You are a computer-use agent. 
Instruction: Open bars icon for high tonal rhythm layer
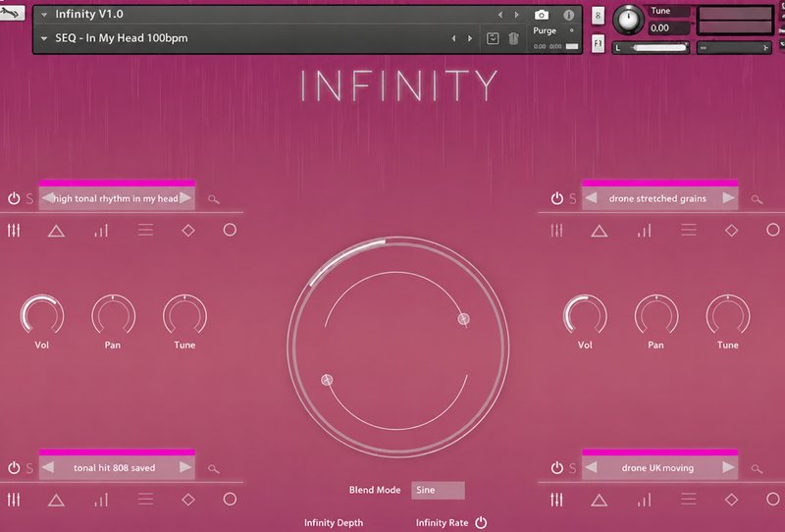pyautogui.click(x=101, y=231)
